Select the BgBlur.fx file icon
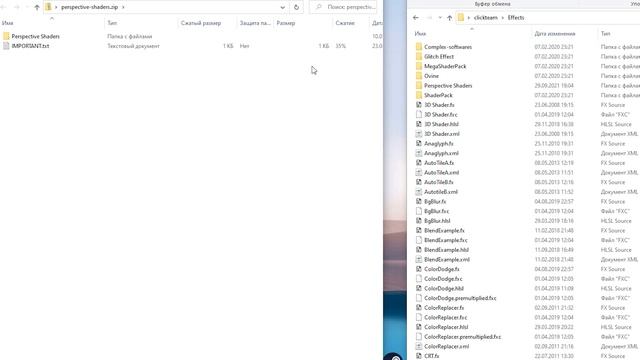Image resolution: width=640 pixels, height=360 pixels. [419, 202]
